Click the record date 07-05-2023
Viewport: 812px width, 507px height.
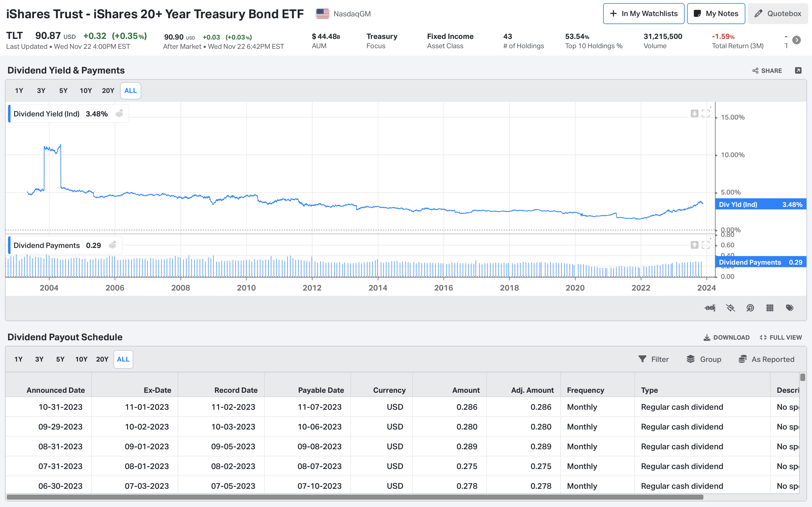coord(233,486)
